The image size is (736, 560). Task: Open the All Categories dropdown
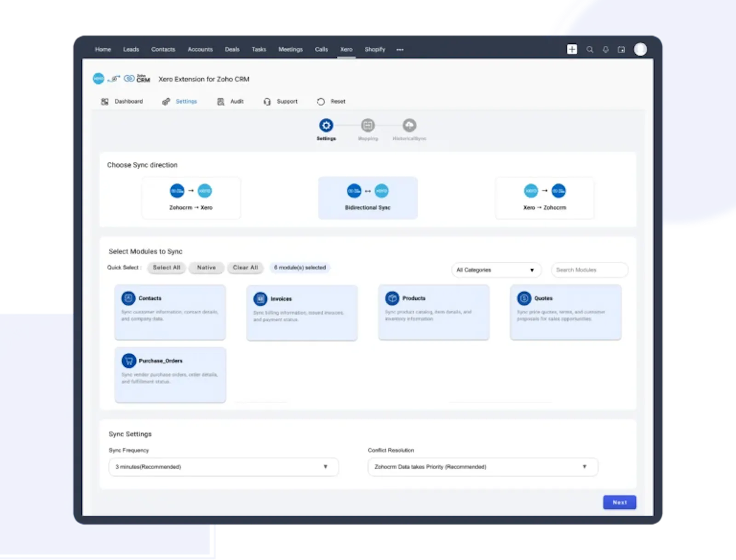496,270
